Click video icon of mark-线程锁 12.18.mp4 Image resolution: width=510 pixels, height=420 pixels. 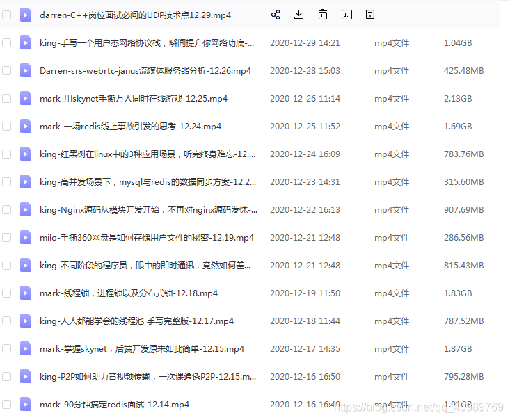[26, 293]
